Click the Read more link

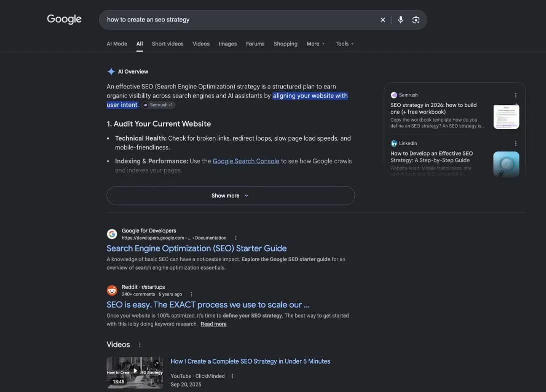[214, 324]
